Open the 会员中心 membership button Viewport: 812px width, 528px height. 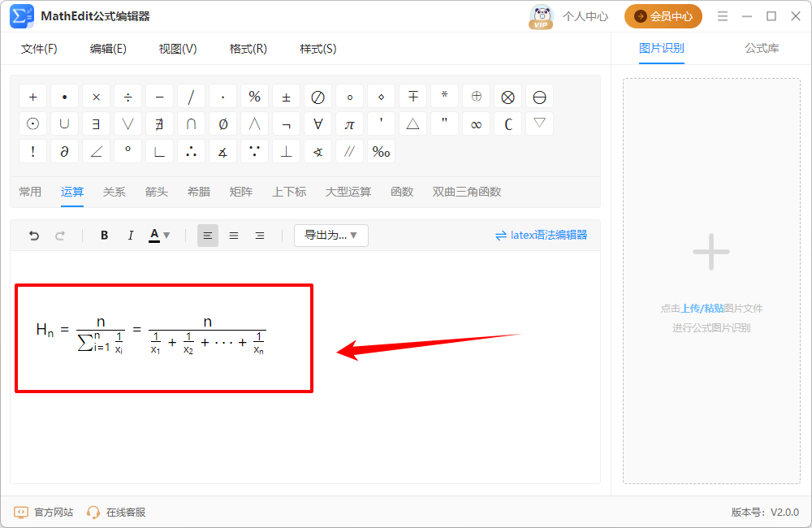pos(663,16)
